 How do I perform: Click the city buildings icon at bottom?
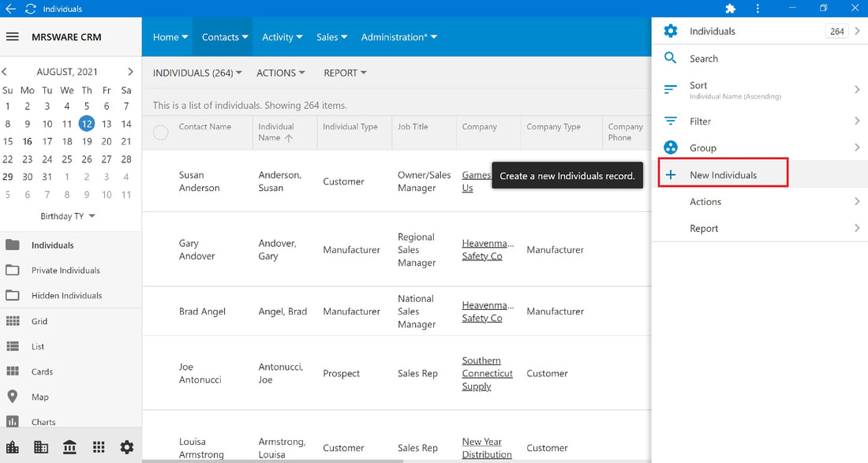point(12,447)
